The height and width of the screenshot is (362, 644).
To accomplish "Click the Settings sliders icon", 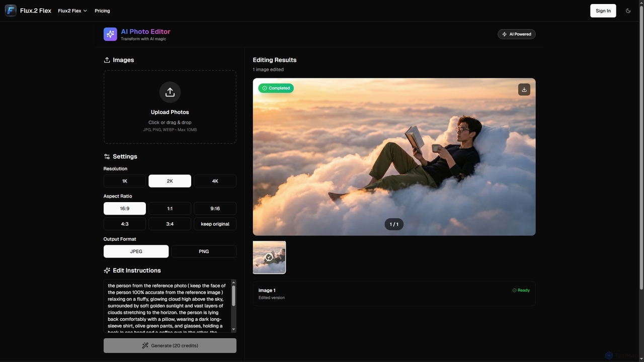I will tap(107, 156).
